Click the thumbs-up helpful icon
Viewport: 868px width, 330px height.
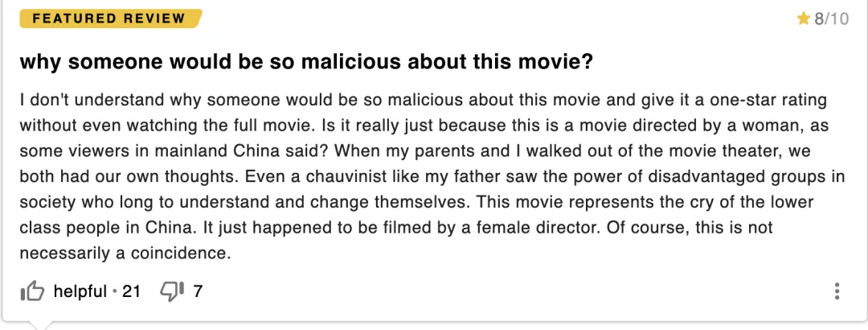click(32, 291)
